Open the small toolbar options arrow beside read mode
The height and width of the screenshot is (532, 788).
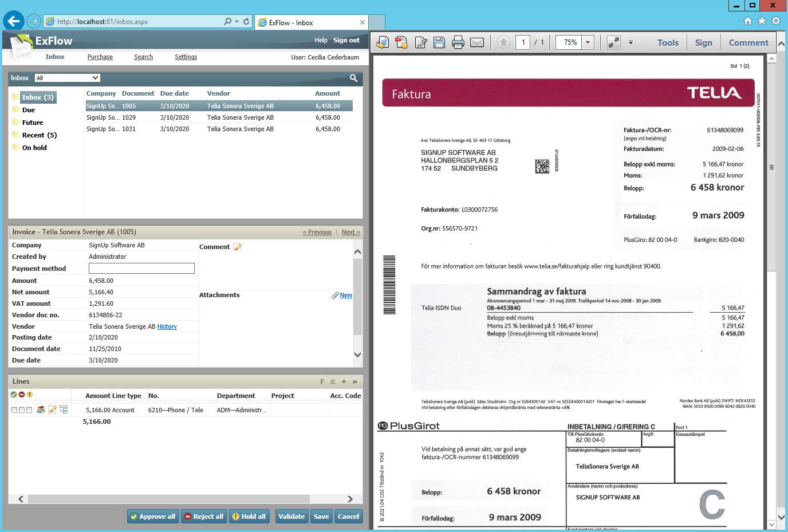pos(631,42)
